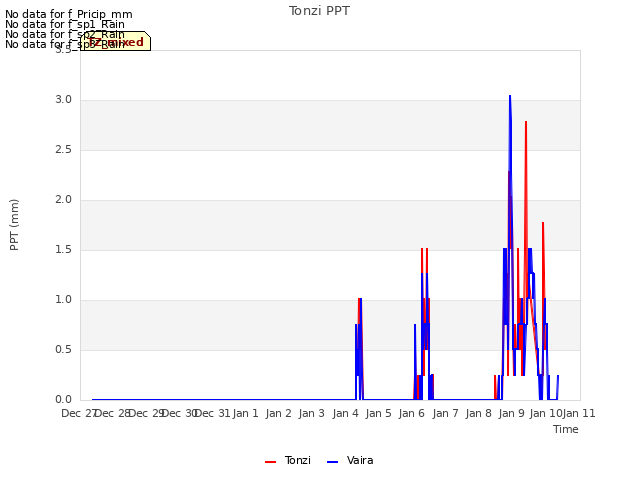
Task: Click the Dec 27 x-axis tick label
Action: [78, 413]
